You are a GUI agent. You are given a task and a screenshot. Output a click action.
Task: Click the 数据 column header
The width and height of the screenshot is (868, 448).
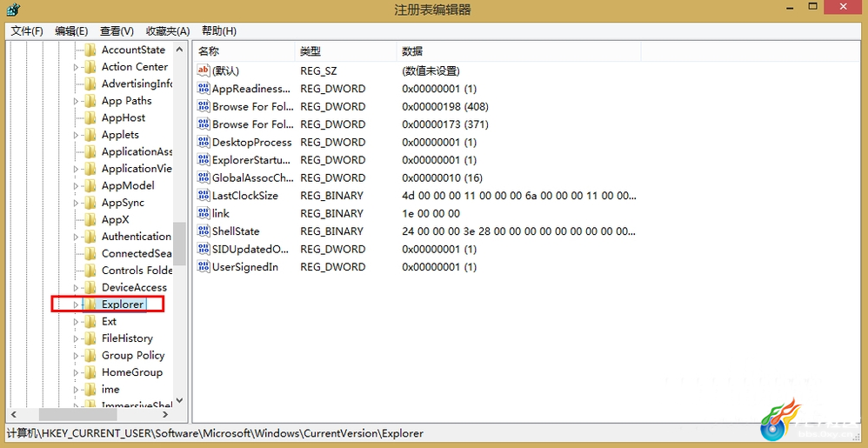pyautogui.click(x=518, y=51)
